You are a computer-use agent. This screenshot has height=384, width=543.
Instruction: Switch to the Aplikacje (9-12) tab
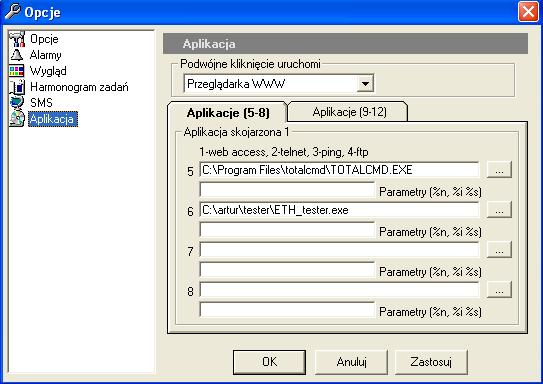pos(349,112)
